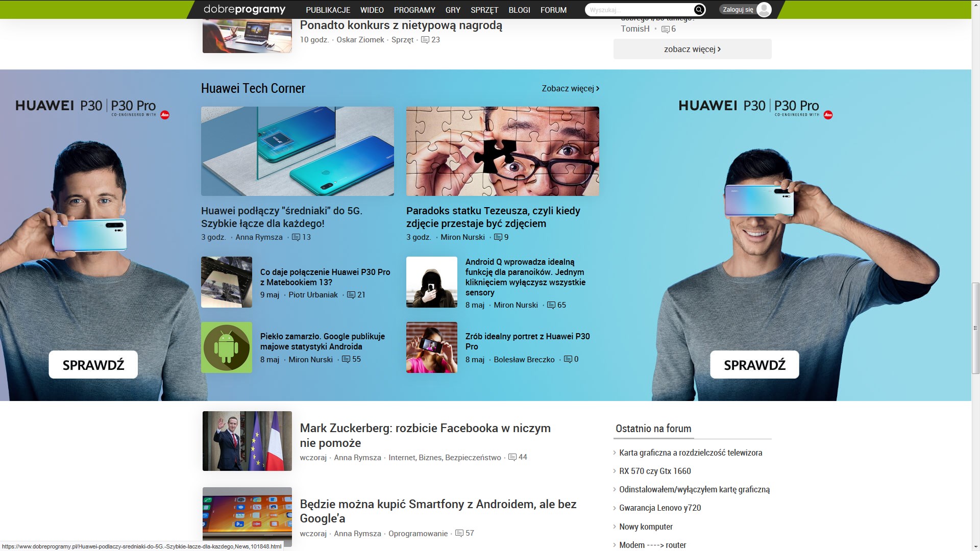The width and height of the screenshot is (980, 551).
Task: Click comment icon with 23 comments
Action: click(425, 40)
